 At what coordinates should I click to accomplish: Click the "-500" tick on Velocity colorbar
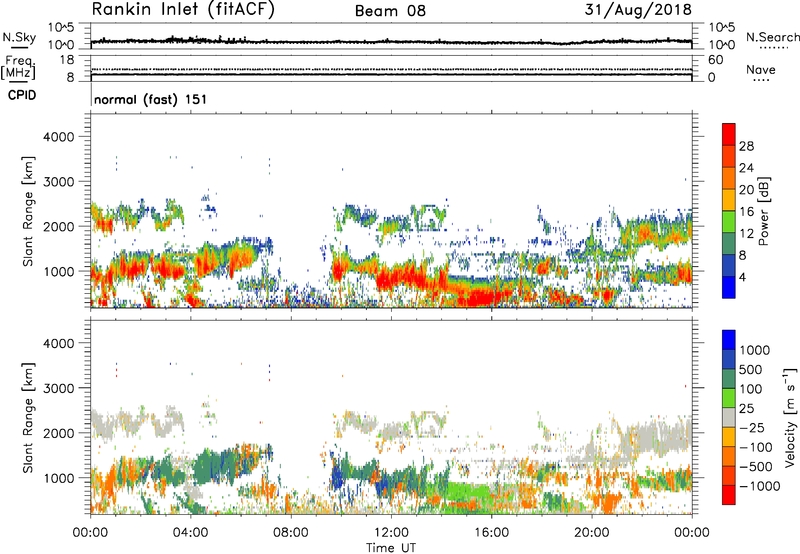click(756, 466)
